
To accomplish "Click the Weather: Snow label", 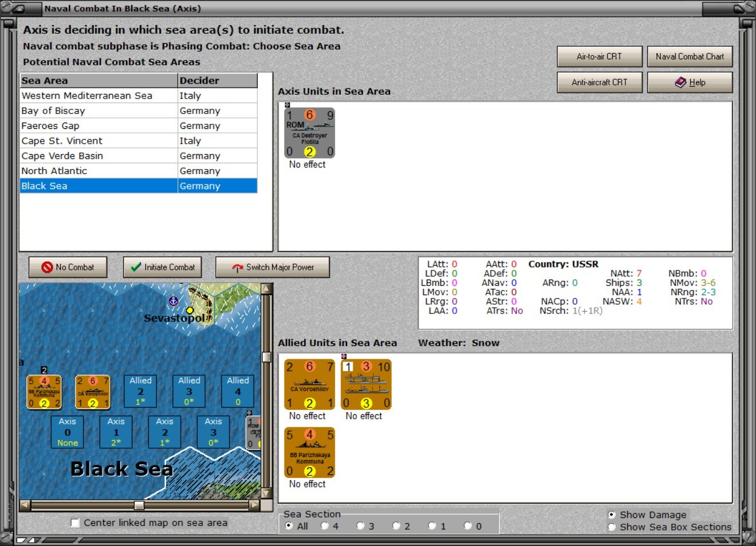I will click(x=459, y=343).
